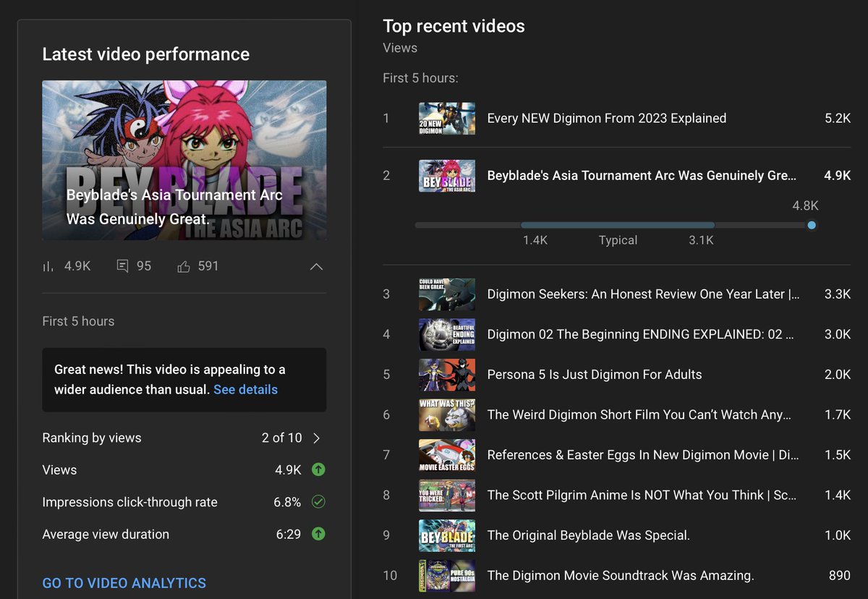Viewport: 868px width, 599px height.
Task: Click the views bar-chart icon under thumbnail
Action: click(48, 266)
